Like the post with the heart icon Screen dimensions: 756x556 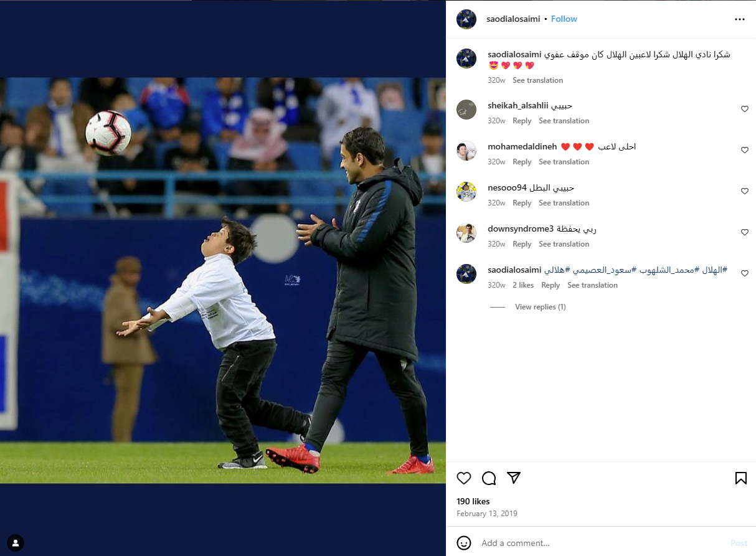coord(464,478)
